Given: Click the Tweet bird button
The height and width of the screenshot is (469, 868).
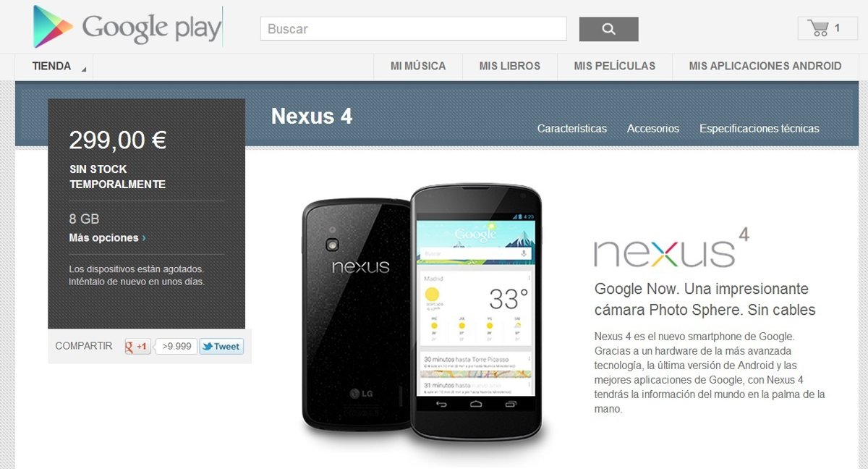Looking at the screenshot, I should click(x=221, y=346).
